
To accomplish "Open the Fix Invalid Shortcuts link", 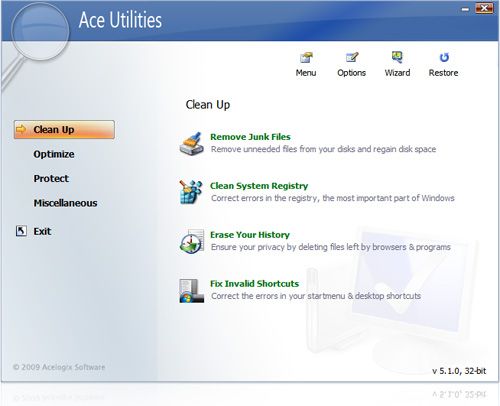I will [254, 284].
